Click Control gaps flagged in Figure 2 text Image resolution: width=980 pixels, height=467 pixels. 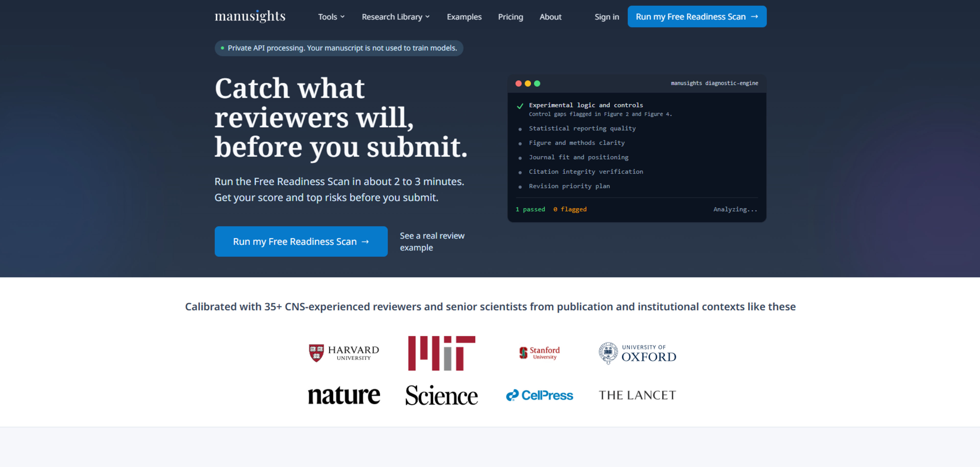(600, 114)
